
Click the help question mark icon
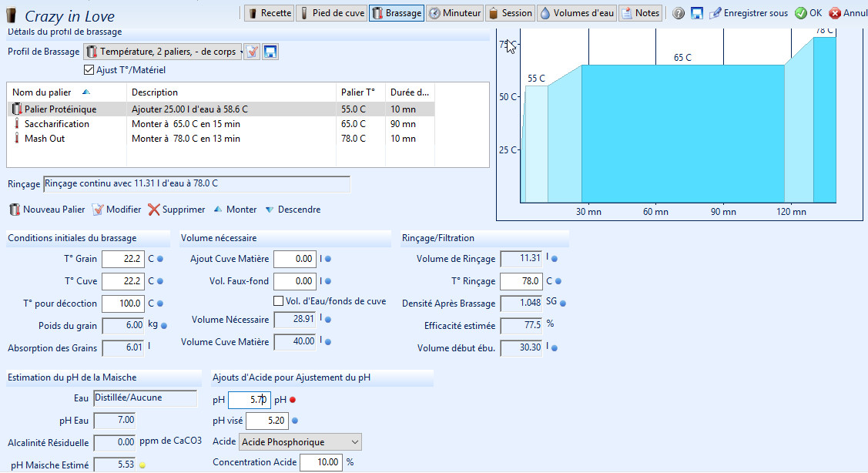tap(679, 13)
